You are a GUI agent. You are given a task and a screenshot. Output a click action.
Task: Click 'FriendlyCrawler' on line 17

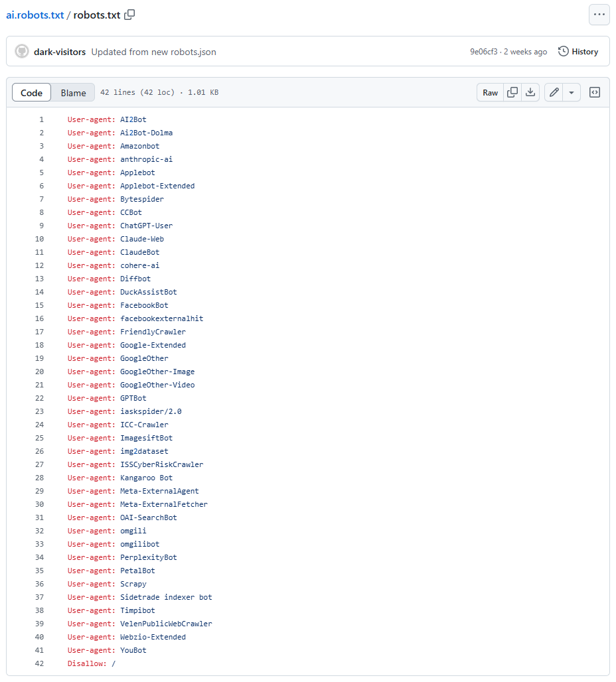click(153, 332)
